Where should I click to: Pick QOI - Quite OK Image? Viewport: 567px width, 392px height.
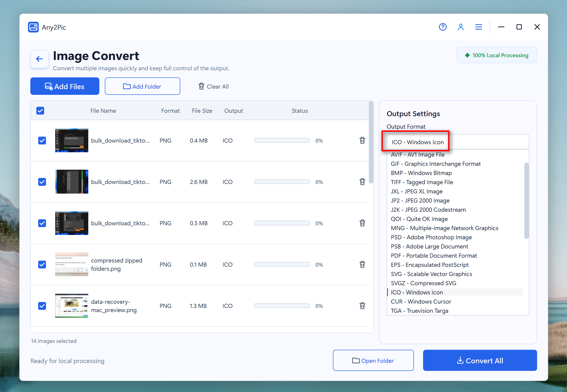pos(455,219)
